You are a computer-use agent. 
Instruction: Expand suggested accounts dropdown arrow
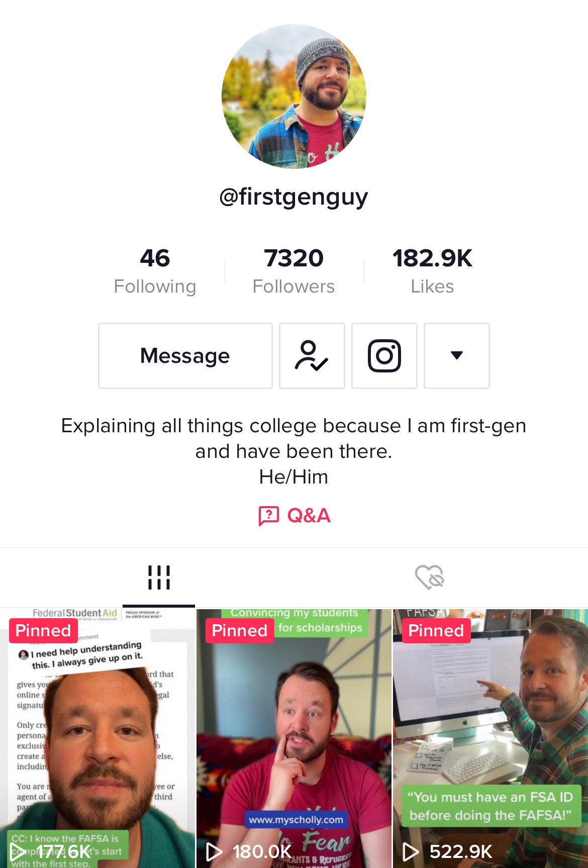tap(457, 356)
